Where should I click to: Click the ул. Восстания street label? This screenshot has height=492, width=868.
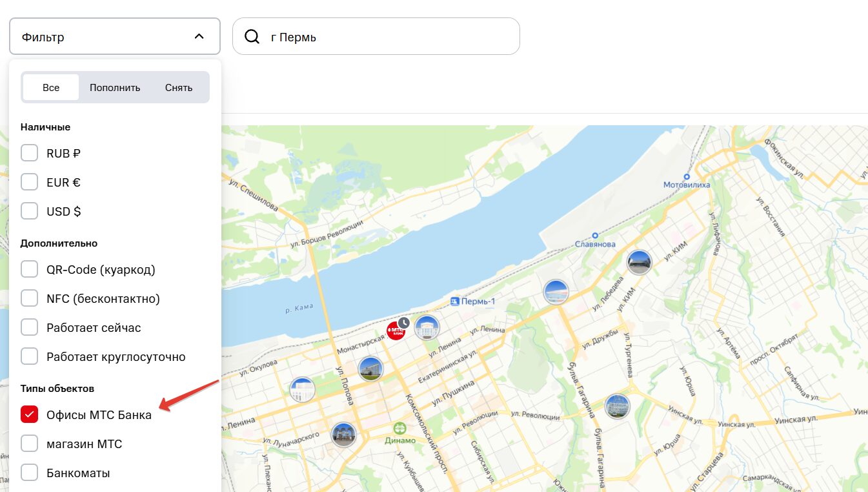pyautogui.click(x=771, y=216)
